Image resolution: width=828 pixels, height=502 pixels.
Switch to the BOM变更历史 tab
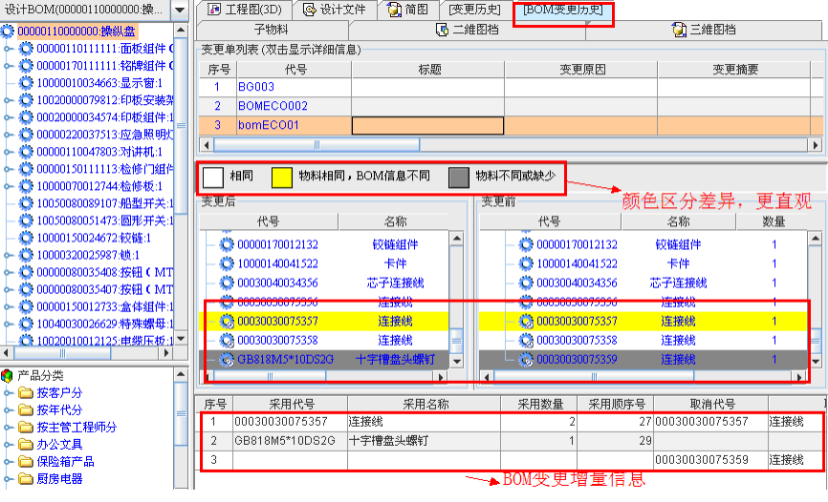tap(563, 10)
